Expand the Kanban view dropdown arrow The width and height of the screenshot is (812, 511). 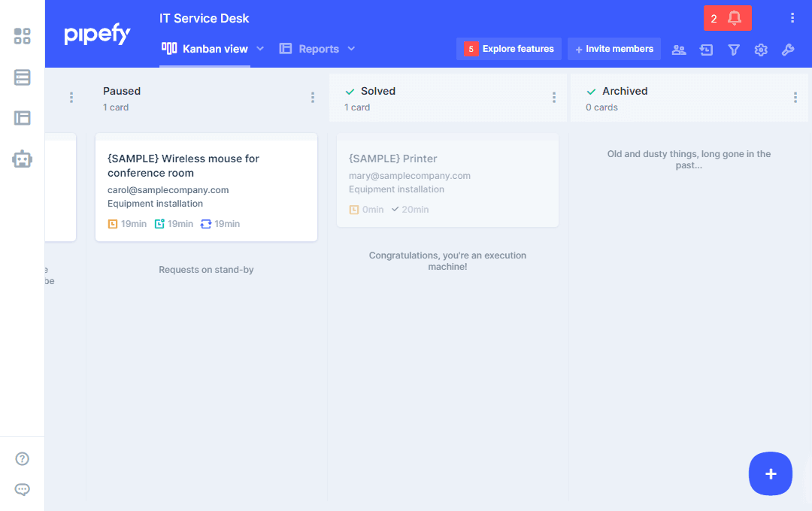[260, 49]
